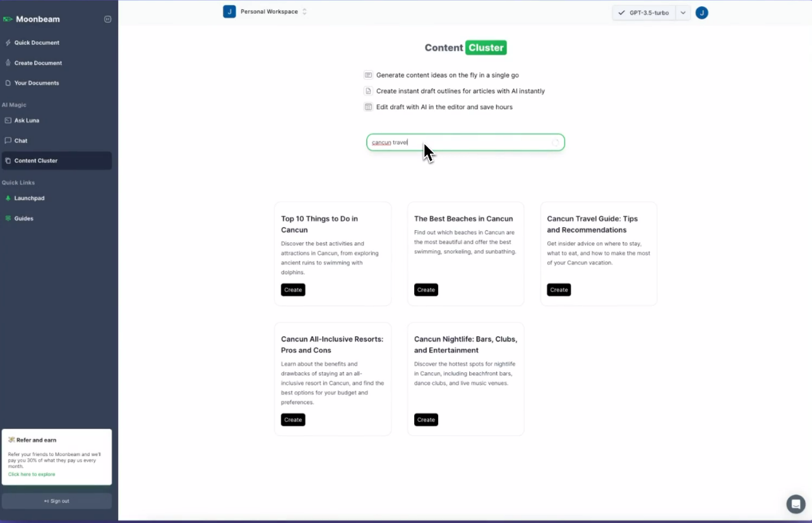
Task: Expand the Personal Workspace switcher
Action: (304, 11)
